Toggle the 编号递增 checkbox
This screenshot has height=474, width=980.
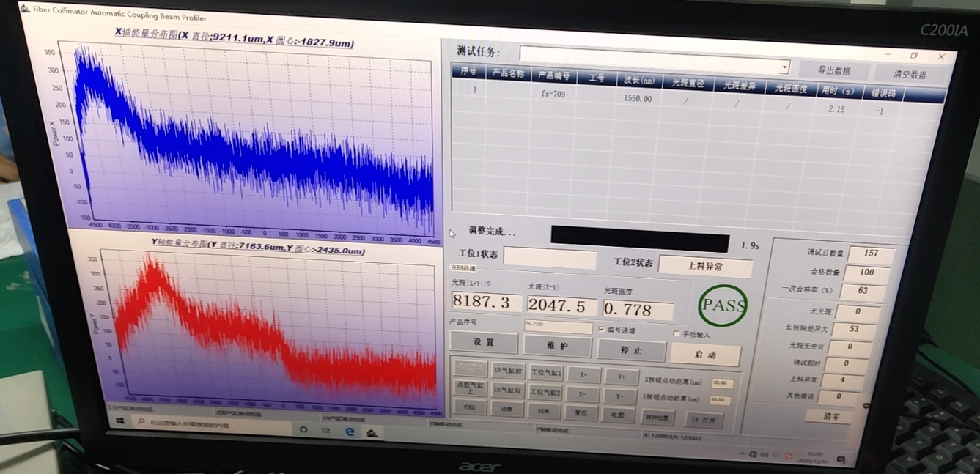602,330
